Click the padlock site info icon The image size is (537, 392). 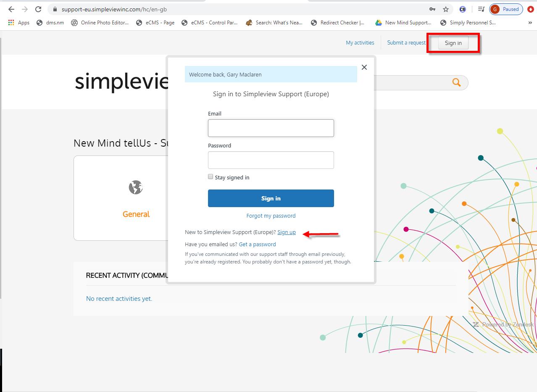click(x=55, y=9)
